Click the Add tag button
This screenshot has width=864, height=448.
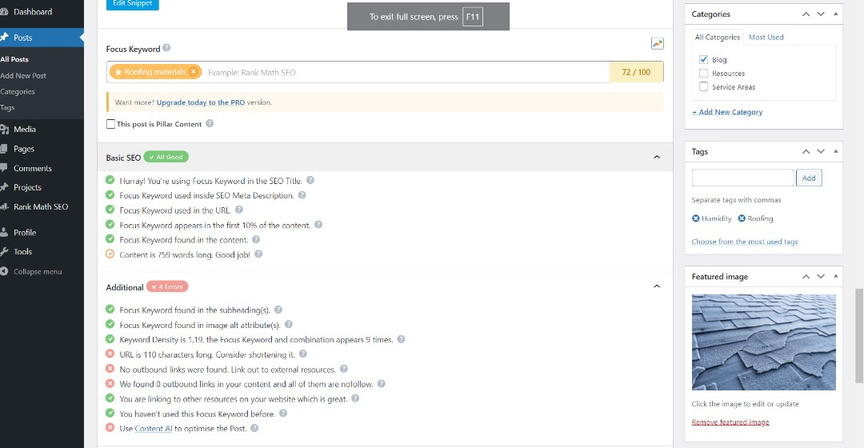click(x=808, y=178)
